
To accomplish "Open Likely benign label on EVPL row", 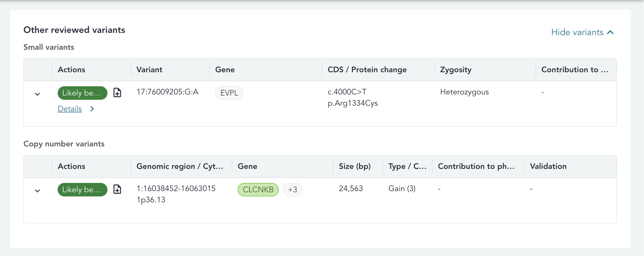I will pyautogui.click(x=82, y=93).
